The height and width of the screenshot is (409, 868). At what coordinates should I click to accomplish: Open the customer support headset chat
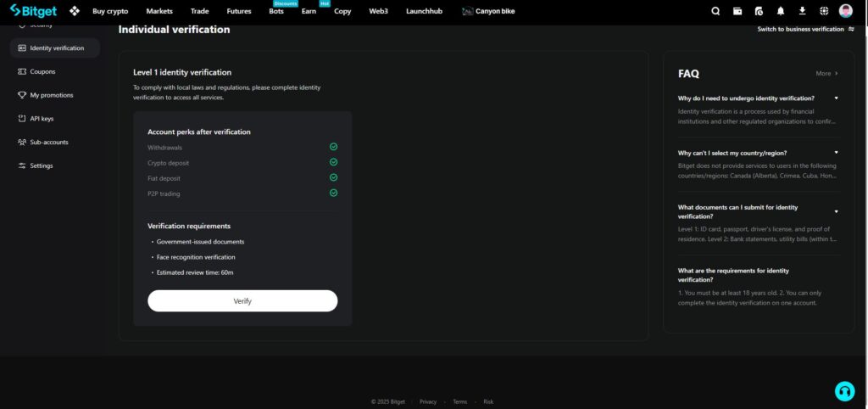845,391
